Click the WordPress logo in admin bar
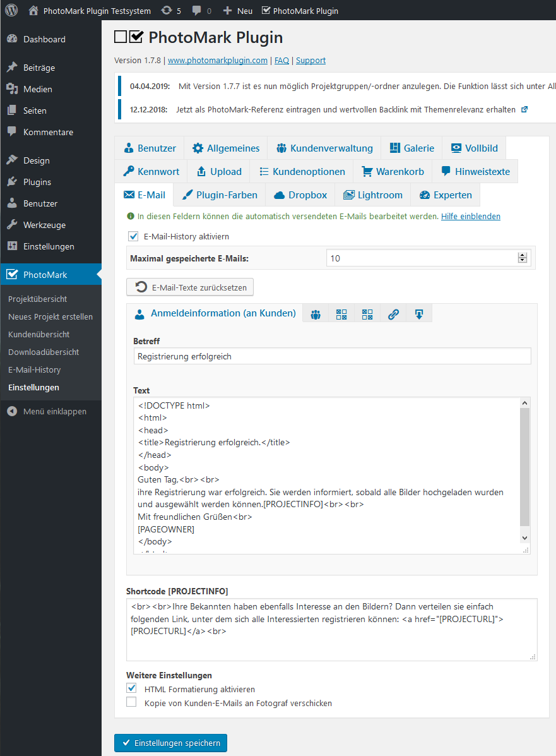The height and width of the screenshot is (756, 556). tap(12, 11)
